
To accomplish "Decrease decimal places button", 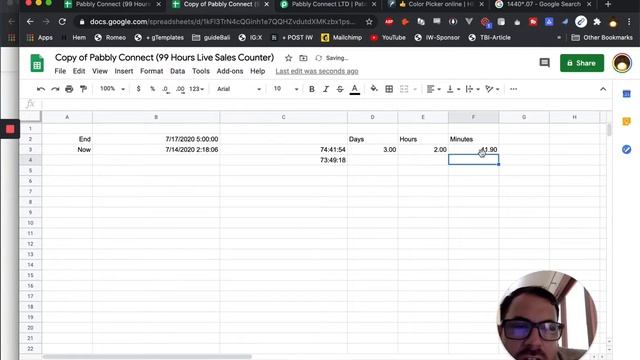I will (166, 89).
